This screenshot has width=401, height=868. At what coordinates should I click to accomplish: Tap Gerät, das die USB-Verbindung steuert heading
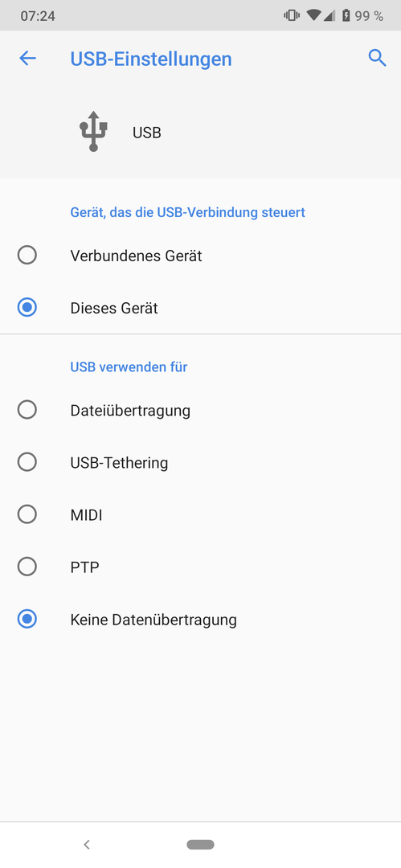(188, 212)
